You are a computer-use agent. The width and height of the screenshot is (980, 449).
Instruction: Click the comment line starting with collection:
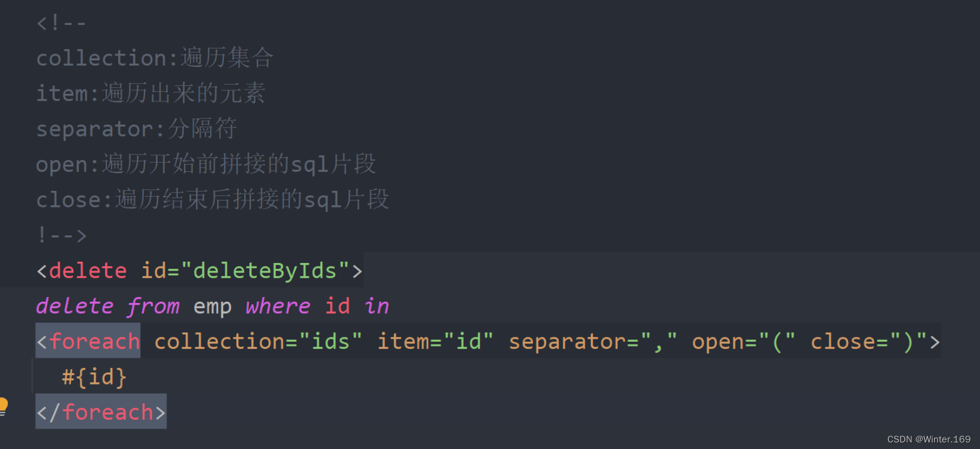pyautogui.click(x=155, y=58)
